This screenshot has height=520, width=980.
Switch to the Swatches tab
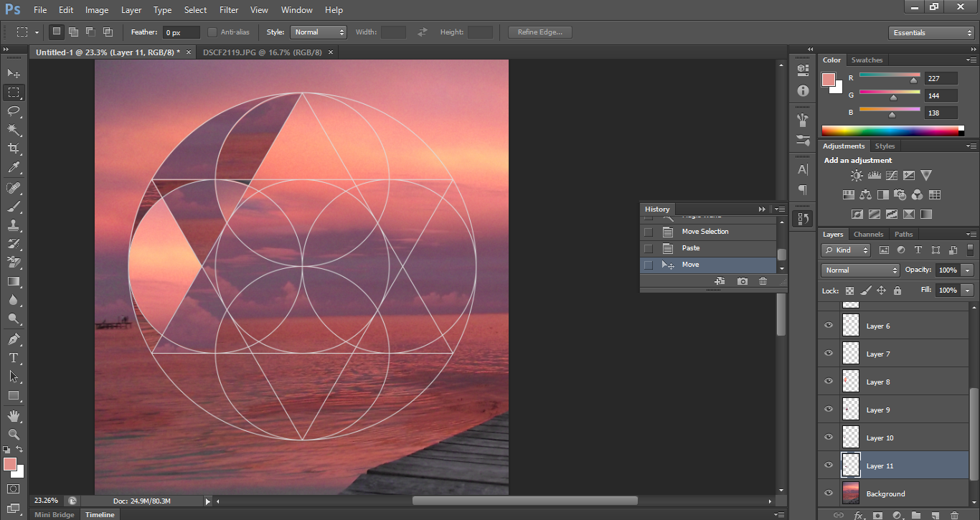click(x=867, y=60)
